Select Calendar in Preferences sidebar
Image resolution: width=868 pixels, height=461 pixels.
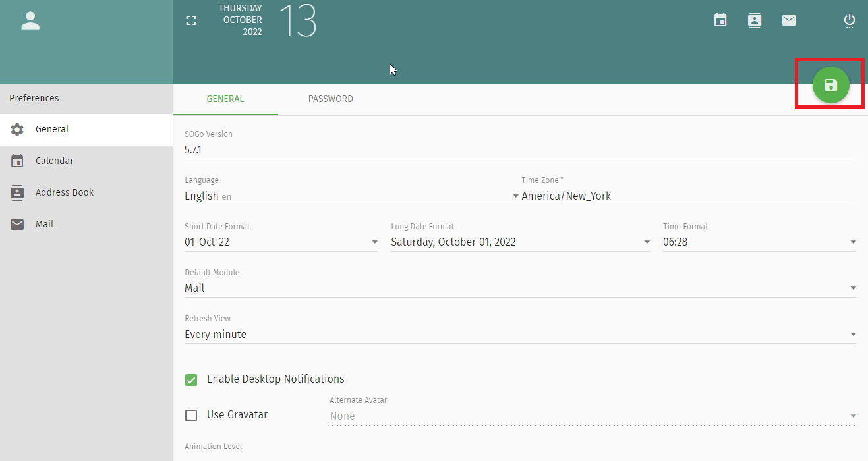[86, 161]
